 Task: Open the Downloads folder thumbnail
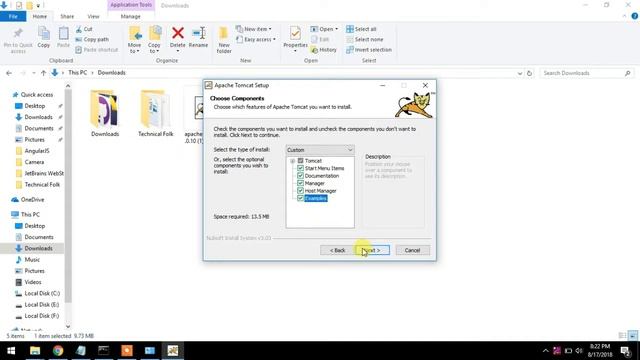pos(104,114)
